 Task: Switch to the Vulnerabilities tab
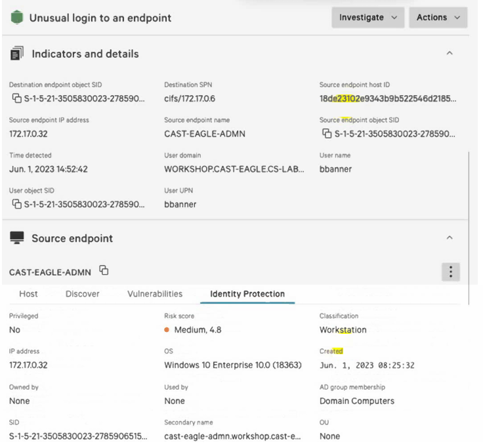click(x=155, y=294)
